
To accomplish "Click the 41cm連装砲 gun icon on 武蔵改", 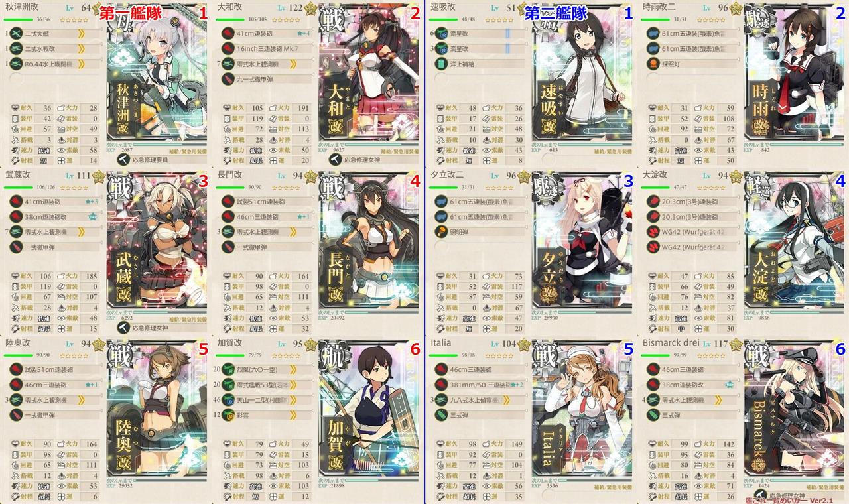I will tap(14, 201).
